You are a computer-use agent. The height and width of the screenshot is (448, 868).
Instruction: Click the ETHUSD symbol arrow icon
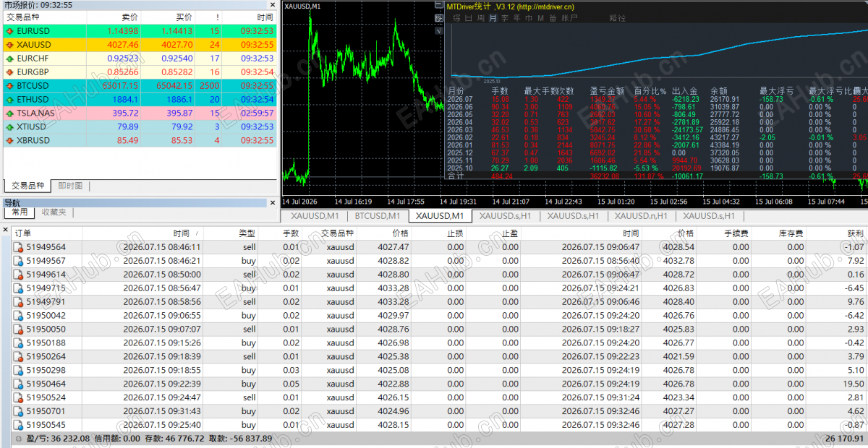[x=9, y=100]
